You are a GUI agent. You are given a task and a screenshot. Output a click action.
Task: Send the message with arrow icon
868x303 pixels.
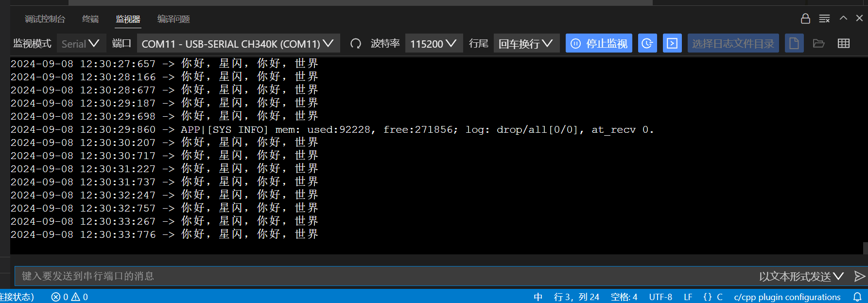pyautogui.click(x=859, y=276)
